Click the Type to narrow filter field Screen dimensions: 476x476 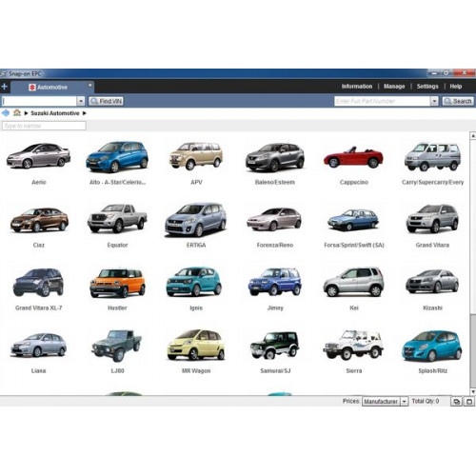(x=44, y=126)
